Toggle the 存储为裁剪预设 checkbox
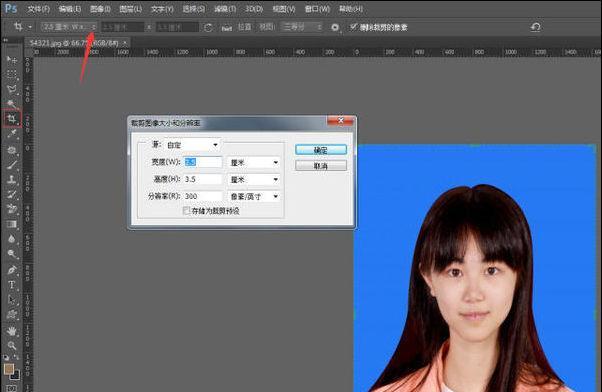This screenshot has height=392, width=602. (186, 210)
